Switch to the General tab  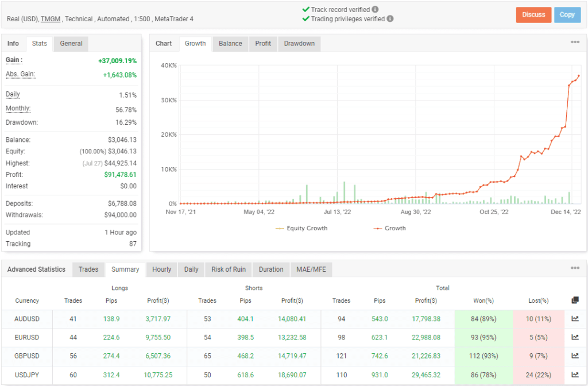click(x=71, y=43)
